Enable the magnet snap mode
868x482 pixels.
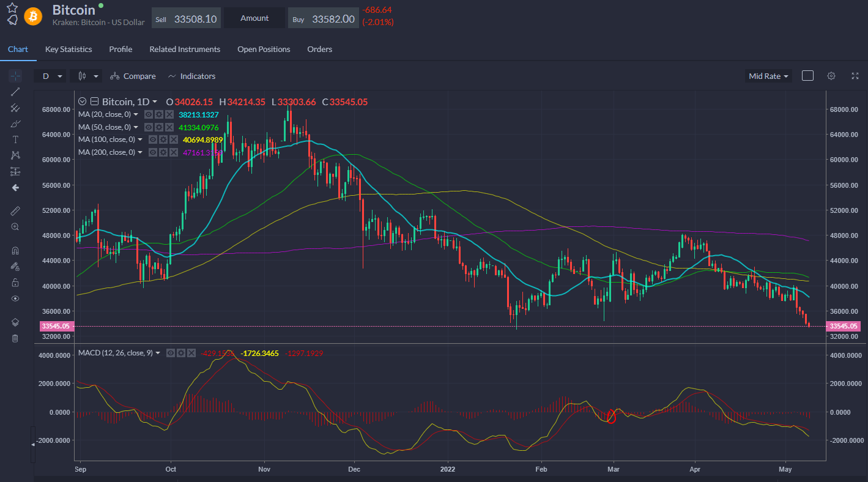pos(15,251)
